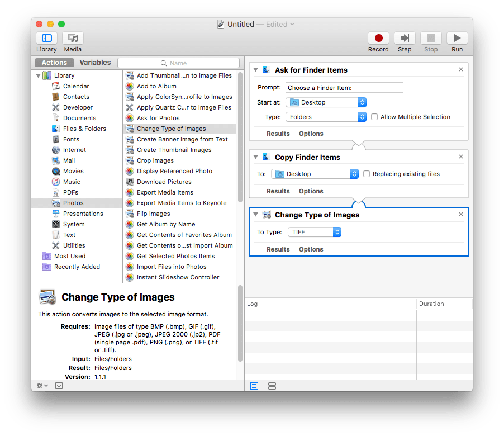Select the Flip Images action

coord(153,214)
